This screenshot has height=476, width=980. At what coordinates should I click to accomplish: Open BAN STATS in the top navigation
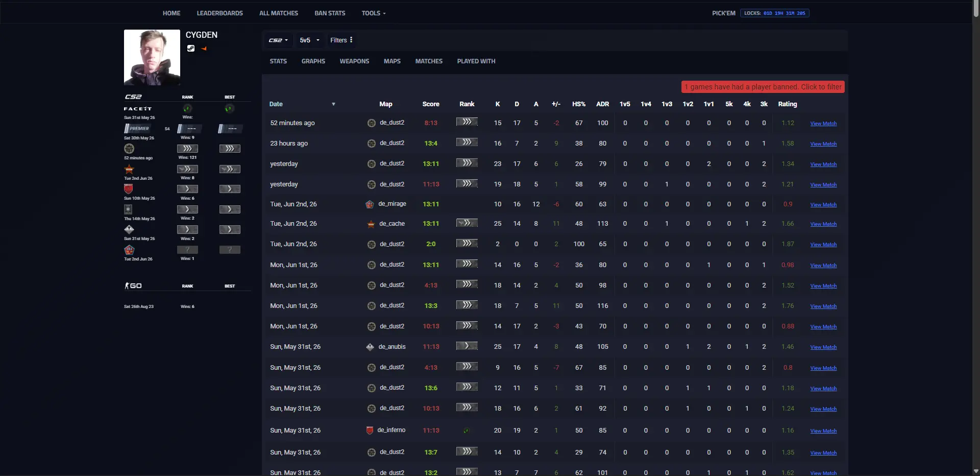point(330,13)
